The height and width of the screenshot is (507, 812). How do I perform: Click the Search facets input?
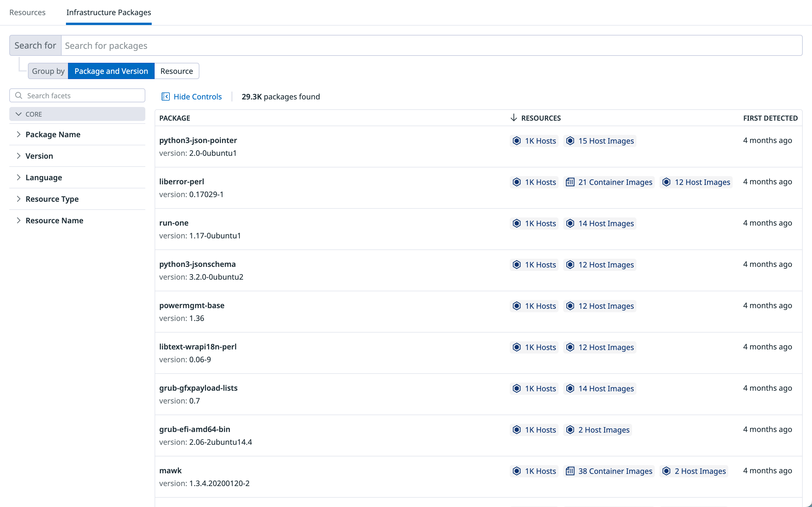point(77,96)
